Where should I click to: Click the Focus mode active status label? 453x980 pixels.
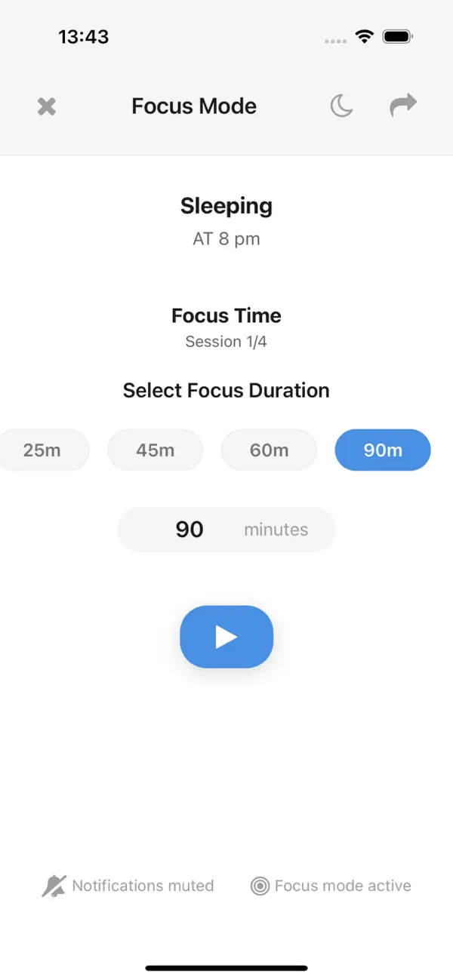click(342, 885)
